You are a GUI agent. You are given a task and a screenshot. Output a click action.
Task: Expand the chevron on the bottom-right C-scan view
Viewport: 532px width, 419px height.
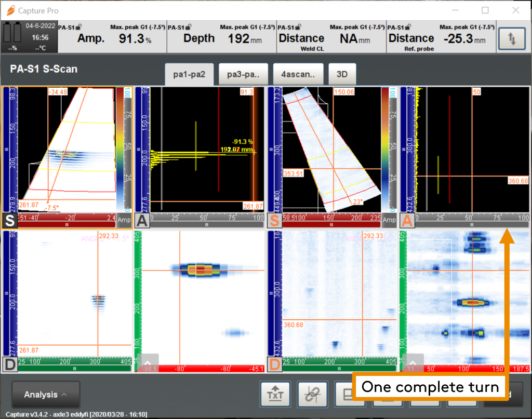point(413,362)
